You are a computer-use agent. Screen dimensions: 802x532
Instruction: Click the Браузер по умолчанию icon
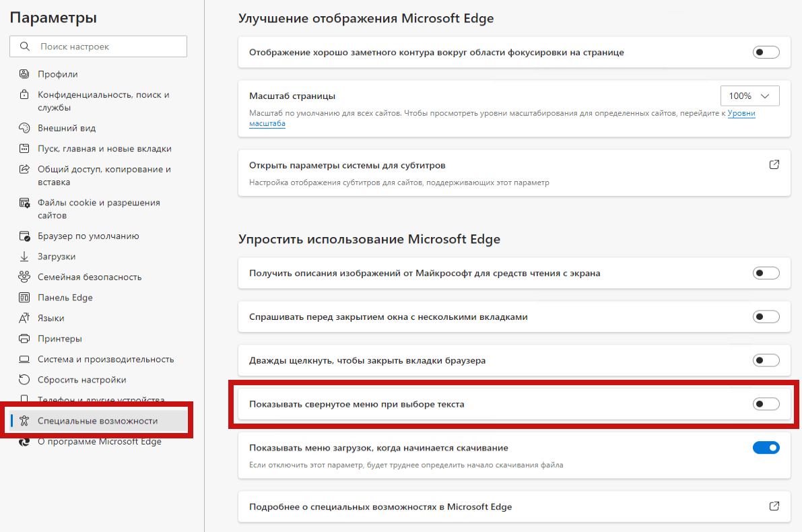pos(24,236)
